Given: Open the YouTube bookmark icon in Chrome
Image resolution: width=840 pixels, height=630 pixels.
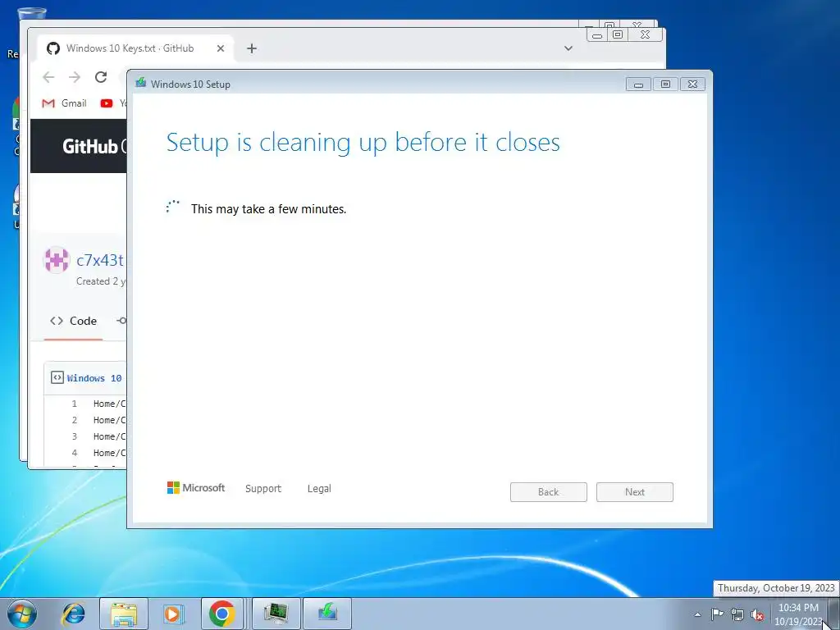Looking at the screenshot, I should 107,103.
